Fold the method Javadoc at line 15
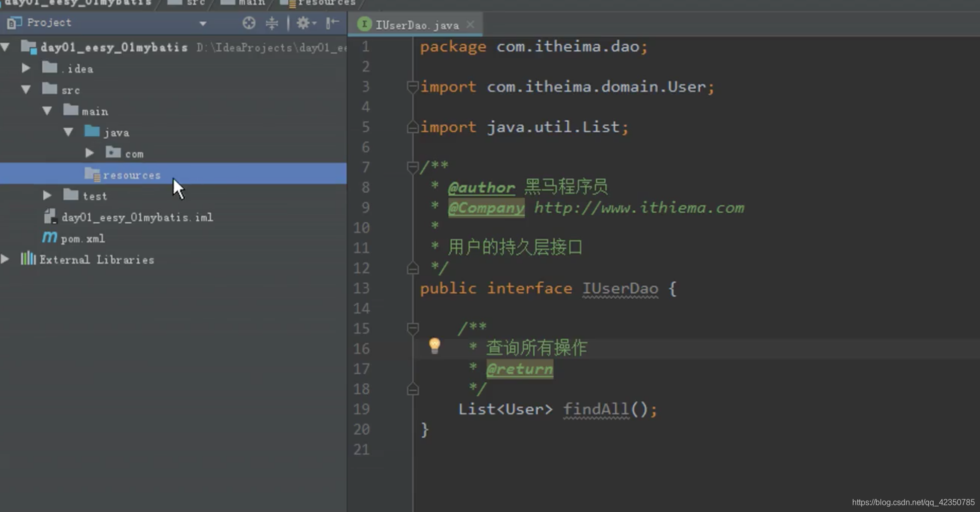This screenshot has width=980, height=512. click(413, 328)
